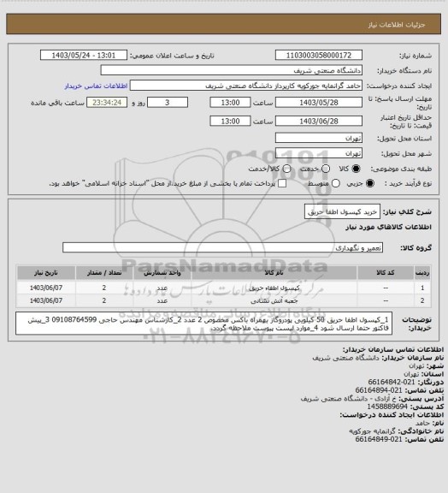Click the ردیف column header
Image resolution: width=448 pixels, height=493 pixels.
click(422, 273)
